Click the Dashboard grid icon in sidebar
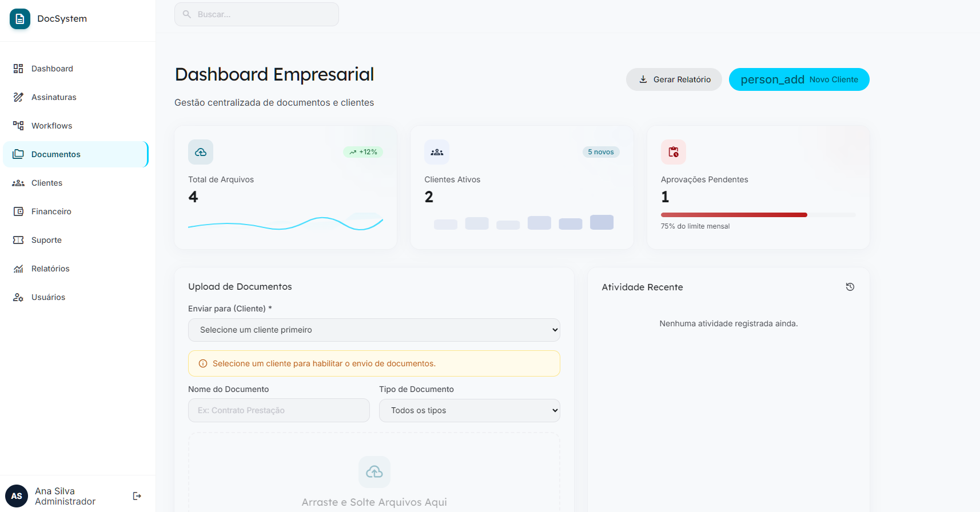Image resolution: width=980 pixels, height=512 pixels. [18, 69]
